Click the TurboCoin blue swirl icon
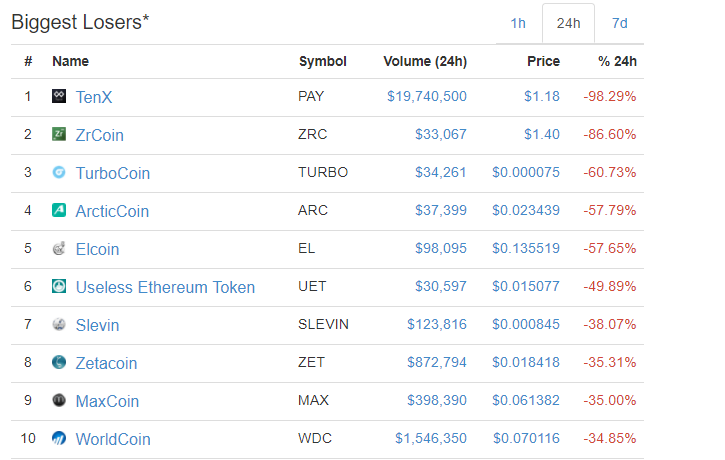The width and height of the screenshot is (725, 460). click(x=59, y=172)
